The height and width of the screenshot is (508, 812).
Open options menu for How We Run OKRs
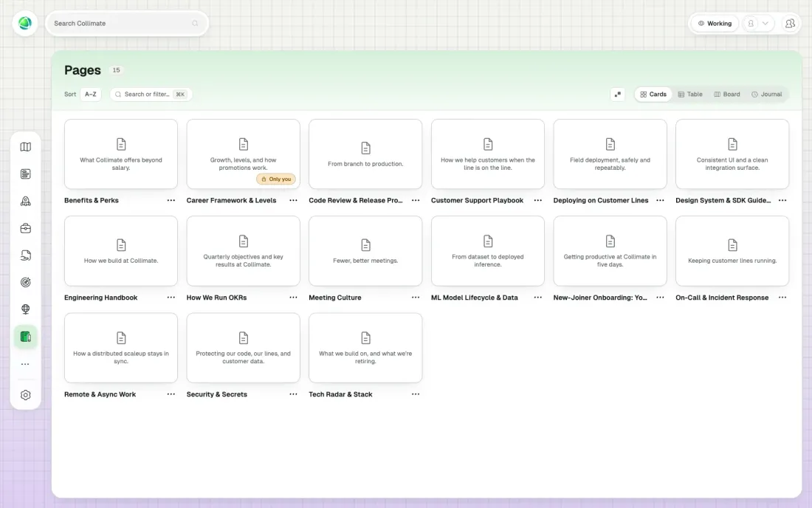[293, 298]
